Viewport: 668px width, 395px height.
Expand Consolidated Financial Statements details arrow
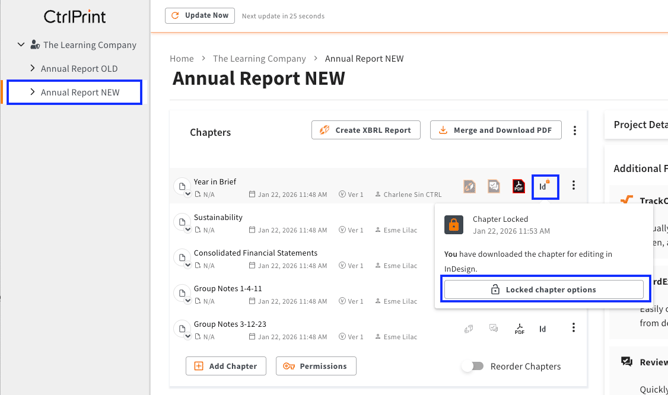(x=187, y=265)
